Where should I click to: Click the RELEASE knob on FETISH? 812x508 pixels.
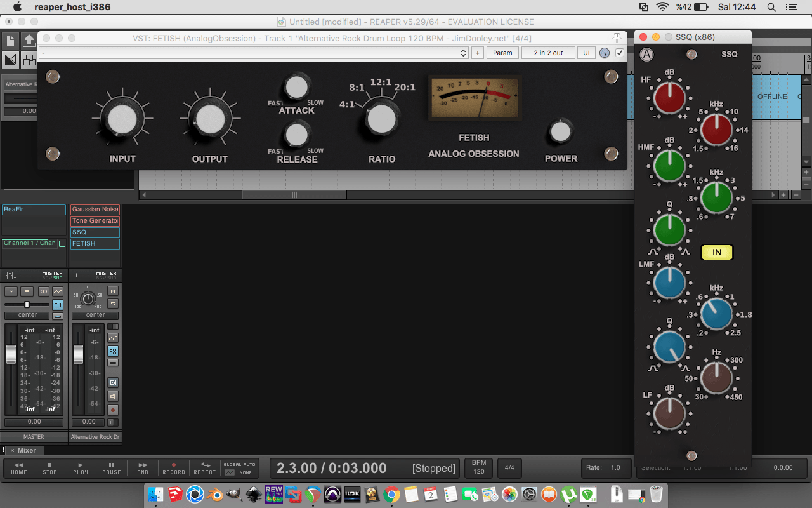tap(296, 135)
